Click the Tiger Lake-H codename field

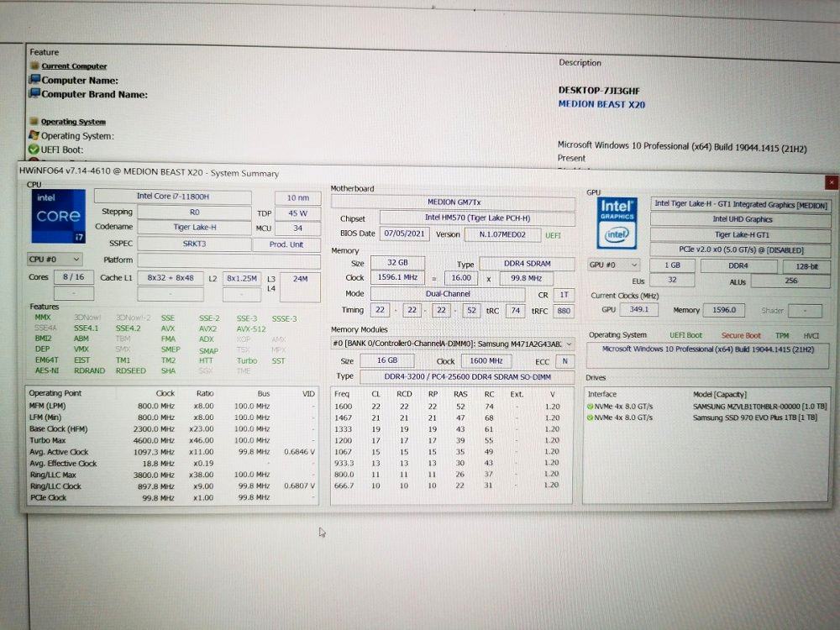pyautogui.click(x=194, y=227)
